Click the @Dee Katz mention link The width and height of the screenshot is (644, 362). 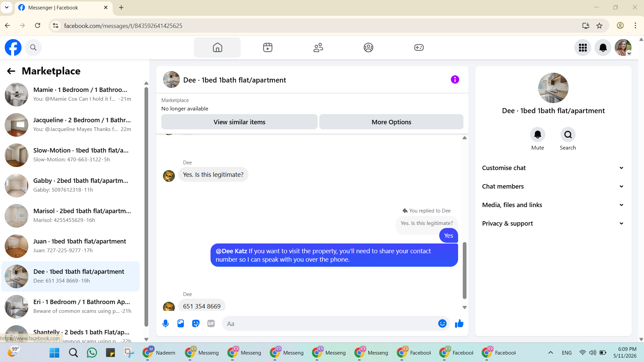[231, 251]
